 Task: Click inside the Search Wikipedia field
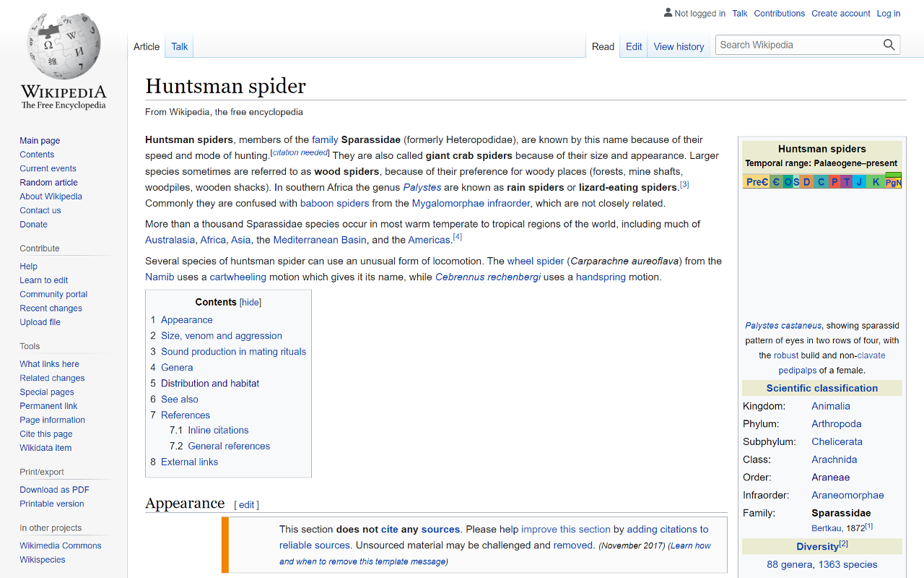[798, 45]
